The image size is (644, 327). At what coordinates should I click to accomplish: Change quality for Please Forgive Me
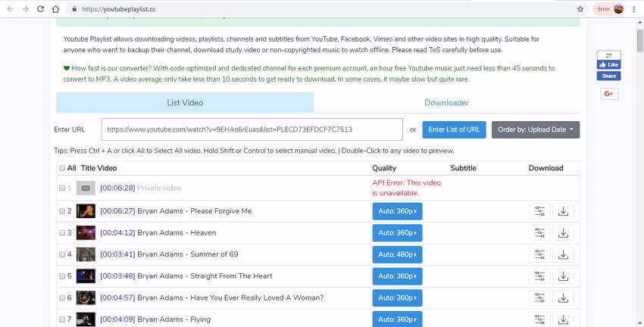pyautogui.click(x=397, y=211)
